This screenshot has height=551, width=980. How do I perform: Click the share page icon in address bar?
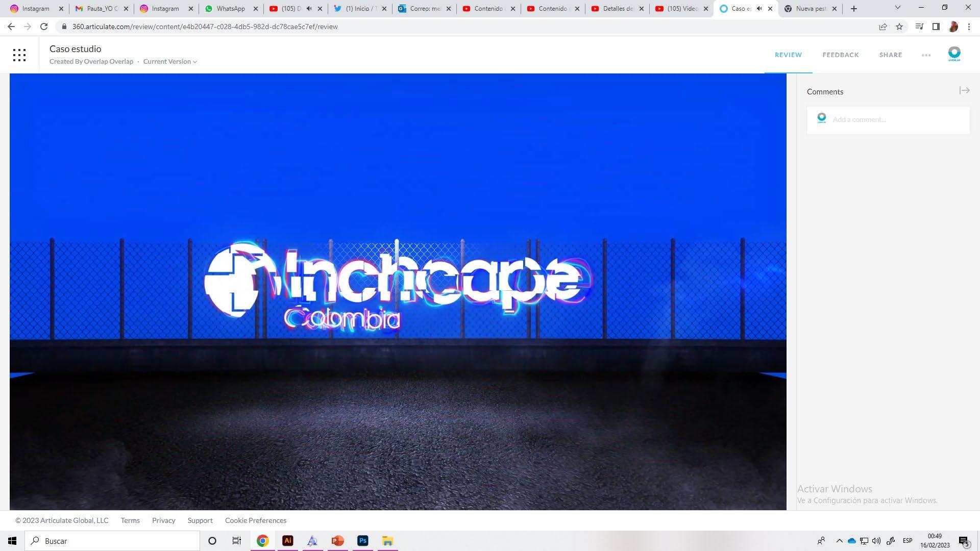coord(883,27)
